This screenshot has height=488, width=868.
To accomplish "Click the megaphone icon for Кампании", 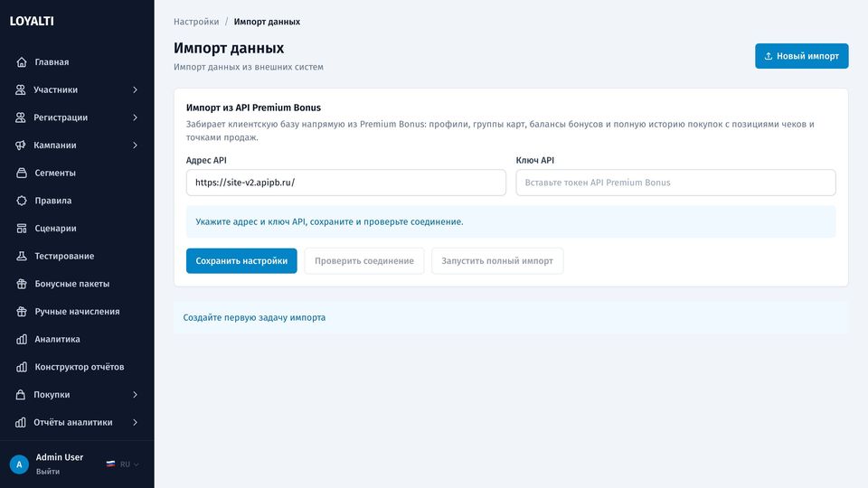I will [x=21, y=145].
